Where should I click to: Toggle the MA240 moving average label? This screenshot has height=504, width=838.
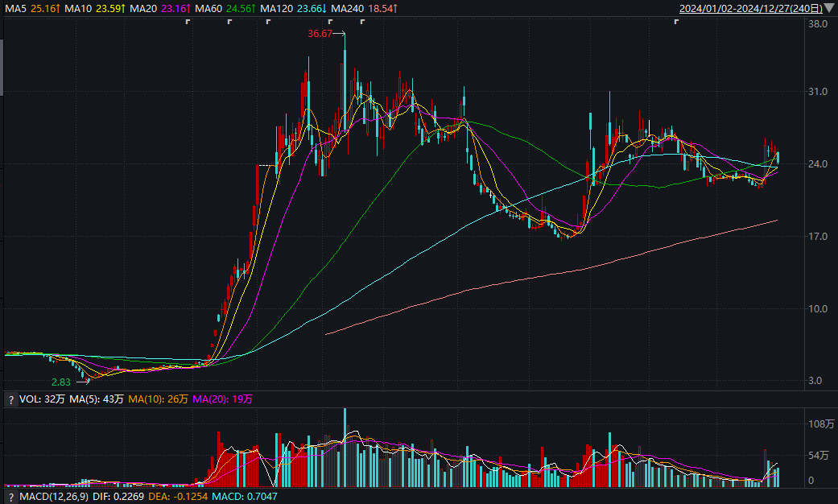348,9
